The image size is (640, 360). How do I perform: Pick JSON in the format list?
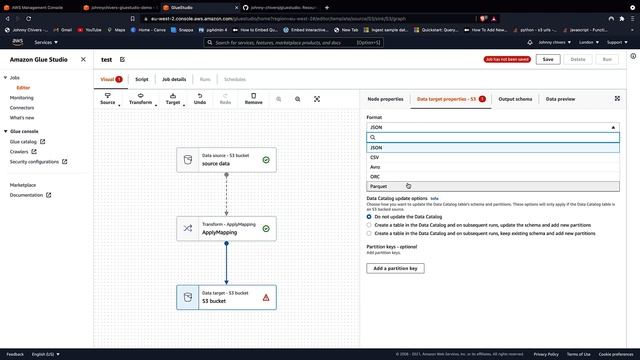click(493, 148)
